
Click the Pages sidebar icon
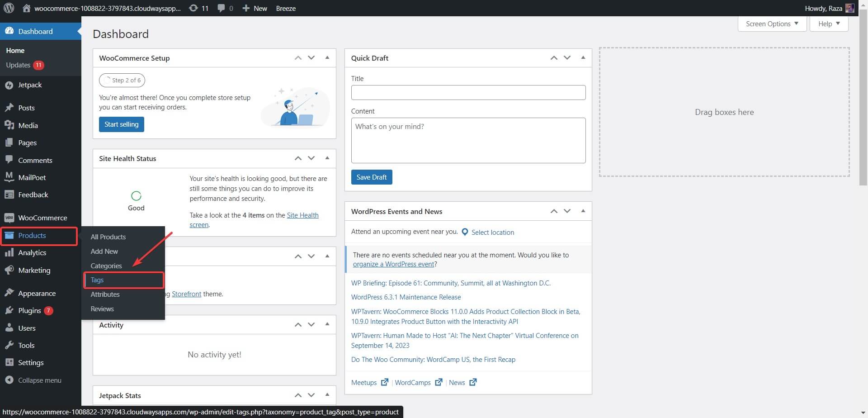click(x=9, y=142)
